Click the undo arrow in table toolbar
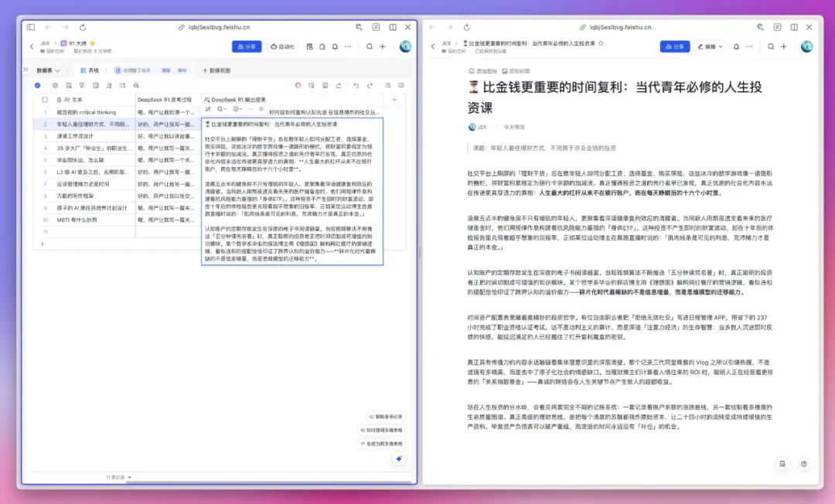Viewport: 835px width, 504px height. click(357, 85)
